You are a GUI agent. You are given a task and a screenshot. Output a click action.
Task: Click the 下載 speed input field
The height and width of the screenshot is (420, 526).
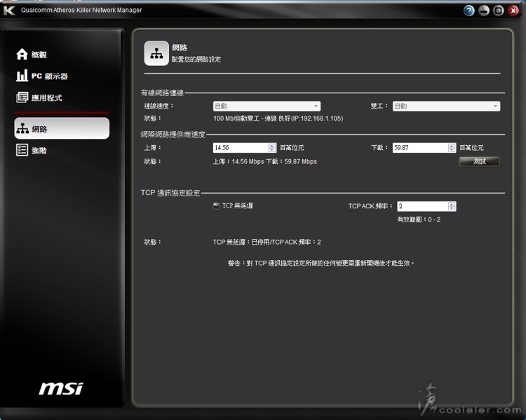420,148
